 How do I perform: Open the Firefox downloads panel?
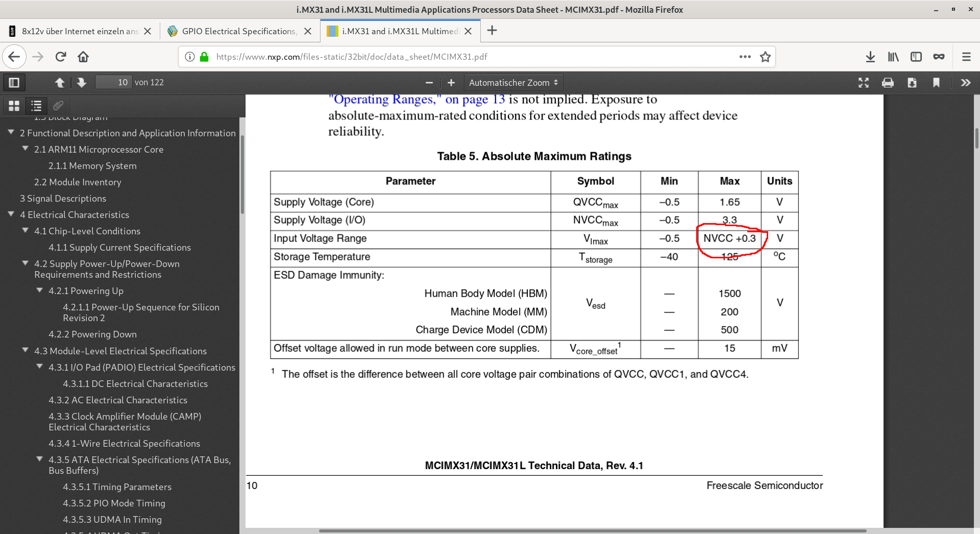pyautogui.click(x=870, y=57)
